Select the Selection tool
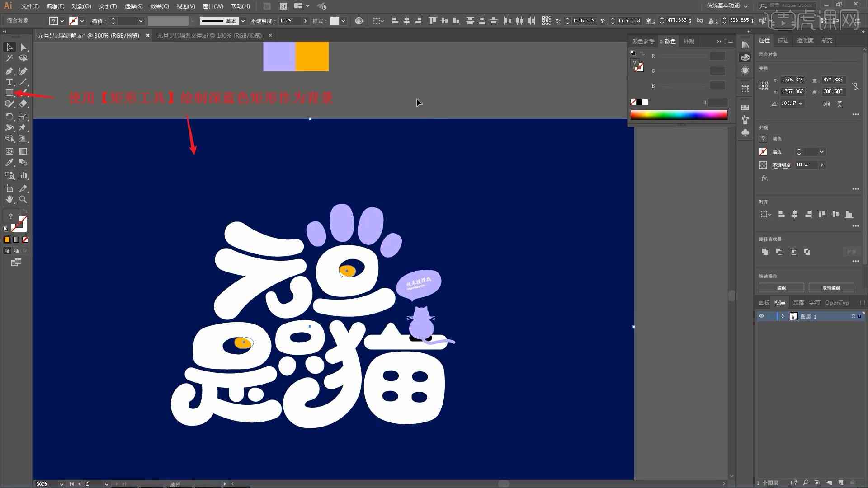Viewport: 868px width, 488px height. pos(9,47)
